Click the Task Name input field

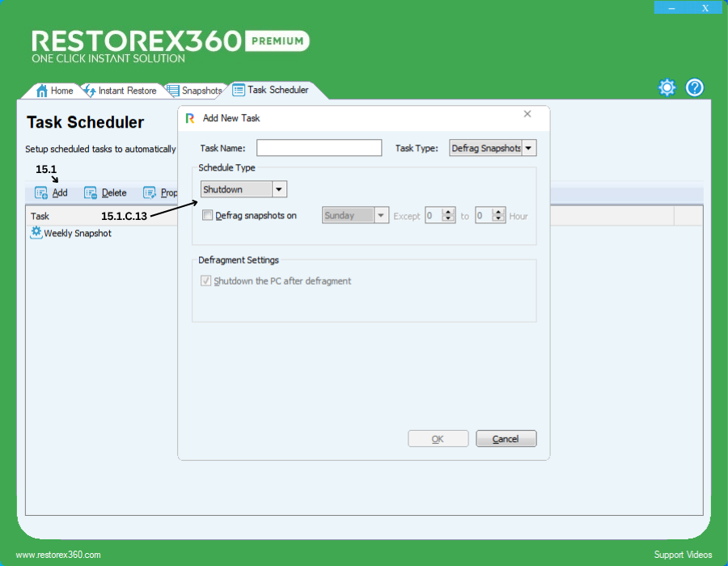(x=319, y=148)
